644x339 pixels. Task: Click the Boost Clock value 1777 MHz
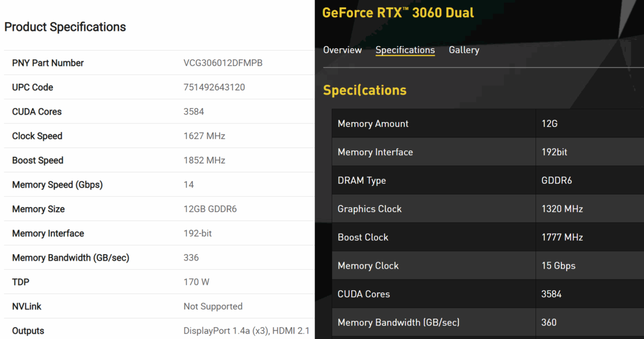coord(562,237)
